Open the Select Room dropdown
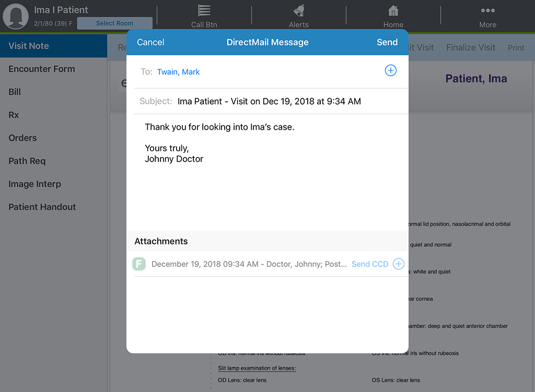The height and width of the screenshot is (392, 535). 114,23
